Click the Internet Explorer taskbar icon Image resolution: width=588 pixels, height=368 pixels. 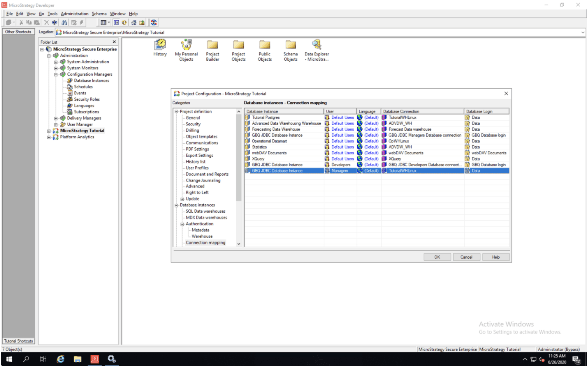(61, 359)
